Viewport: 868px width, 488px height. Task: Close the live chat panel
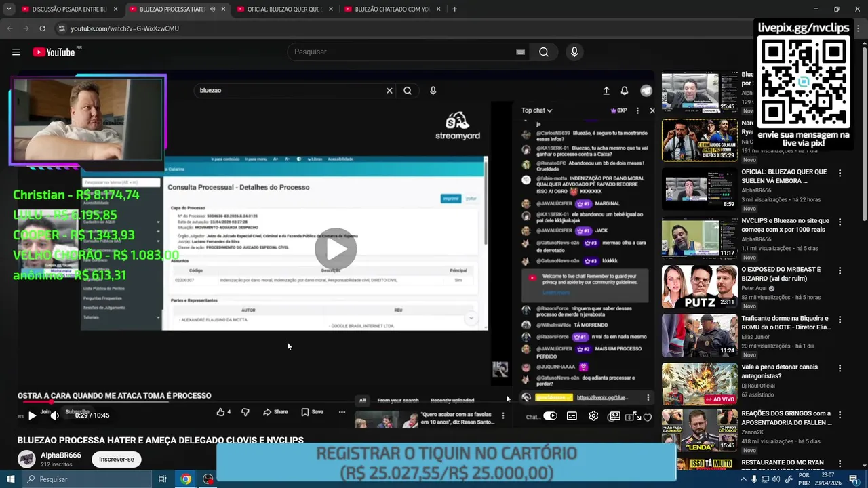click(652, 110)
